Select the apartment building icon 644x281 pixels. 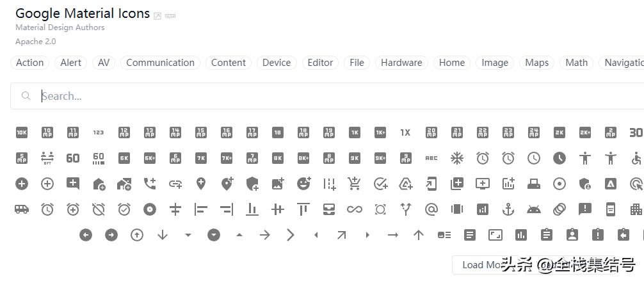coord(636,209)
